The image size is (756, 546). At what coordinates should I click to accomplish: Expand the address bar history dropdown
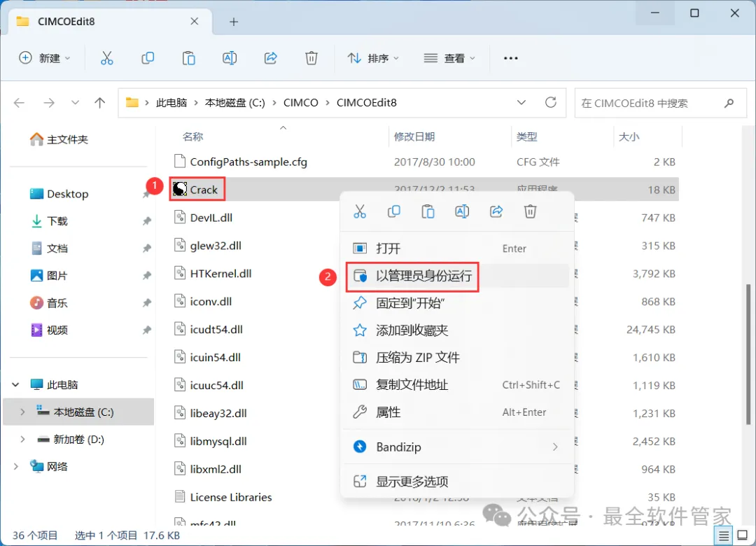pos(521,103)
